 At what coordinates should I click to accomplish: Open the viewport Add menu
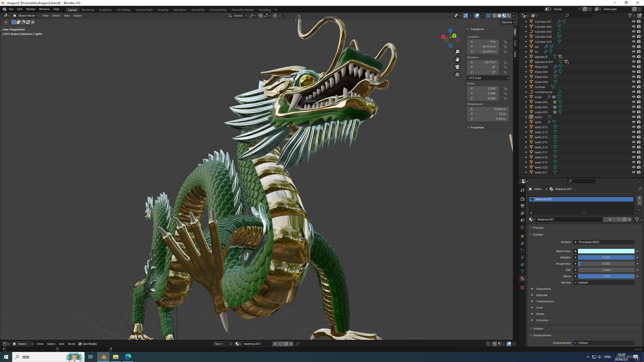(66, 16)
